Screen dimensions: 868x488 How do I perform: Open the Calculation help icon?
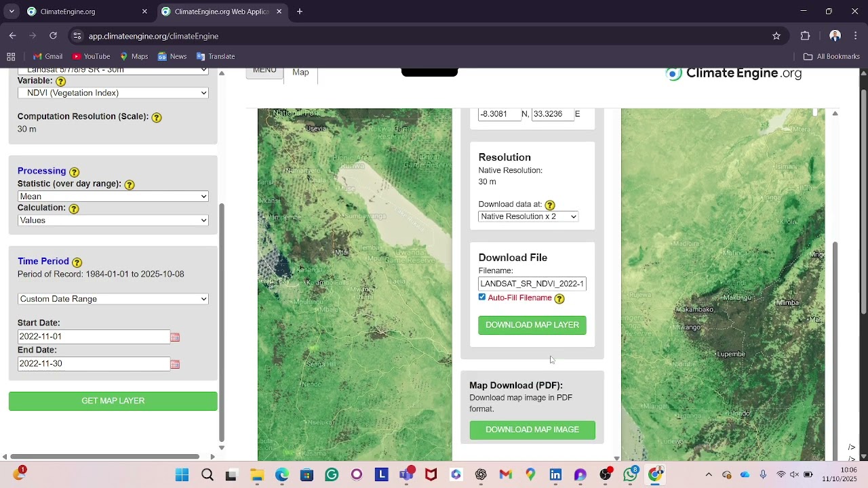[x=74, y=209]
